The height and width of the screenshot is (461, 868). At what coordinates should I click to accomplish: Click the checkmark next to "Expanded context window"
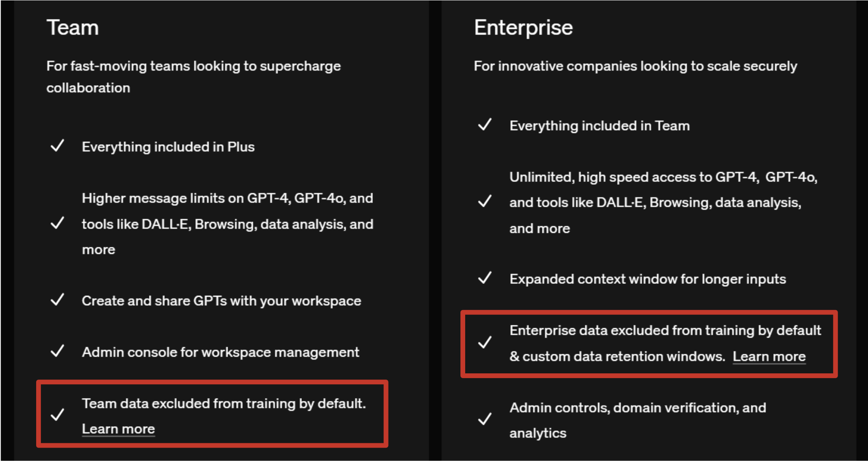click(x=485, y=278)
